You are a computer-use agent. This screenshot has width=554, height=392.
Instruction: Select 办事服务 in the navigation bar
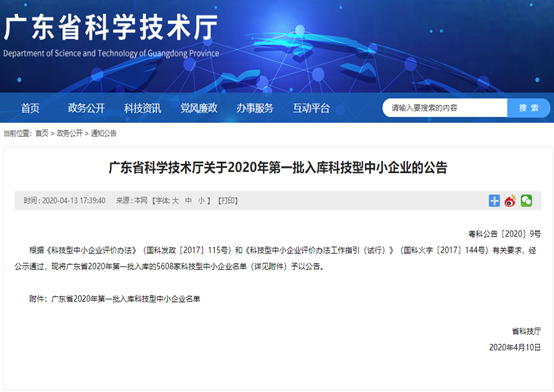255,108
